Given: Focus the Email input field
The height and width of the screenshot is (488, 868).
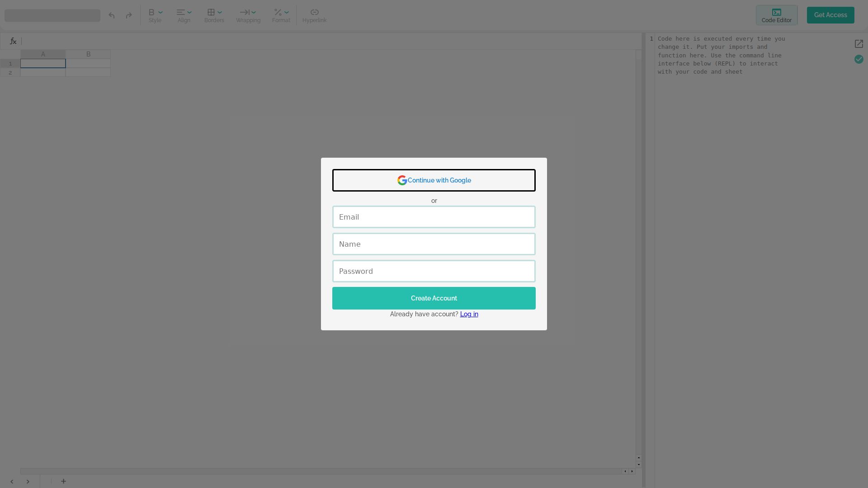Looking at the screenshot, I should pyautogui.click(x=434, y=217).
